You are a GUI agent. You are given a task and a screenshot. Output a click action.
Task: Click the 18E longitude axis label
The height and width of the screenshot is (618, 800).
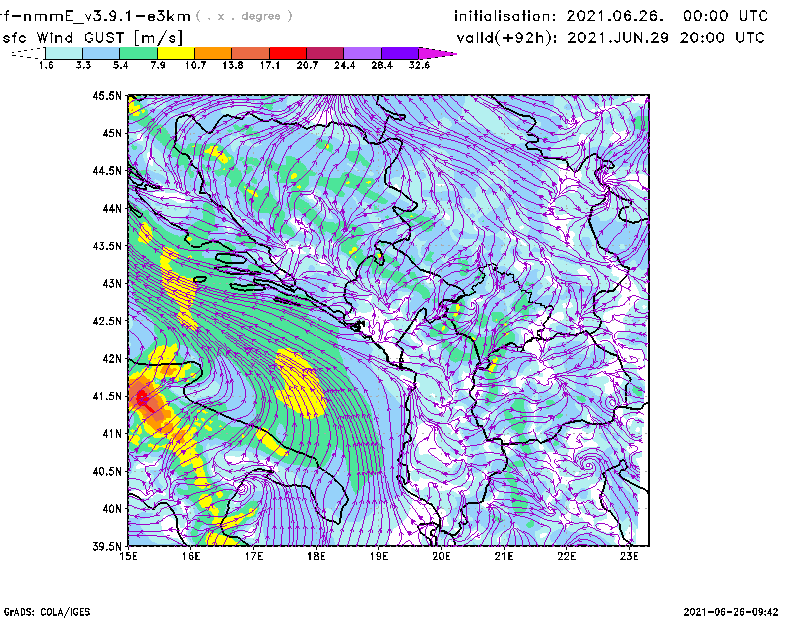(x=316, y=557)
